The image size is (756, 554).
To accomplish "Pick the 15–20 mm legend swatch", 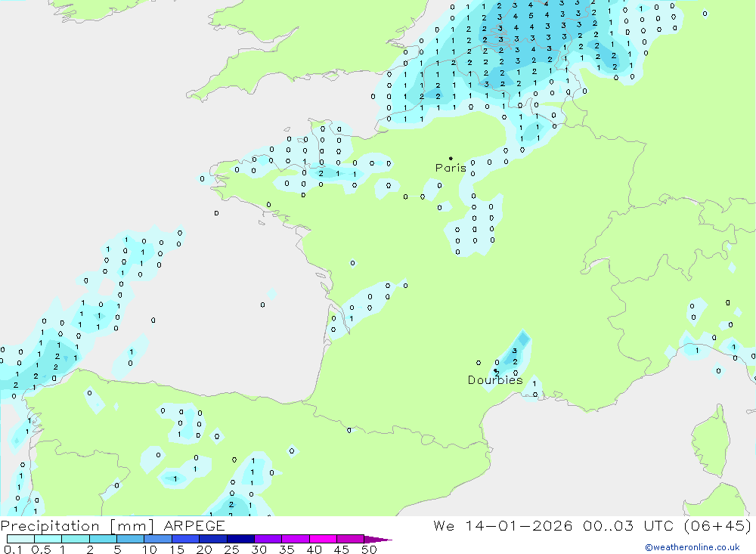I will (x=186, y=539).
